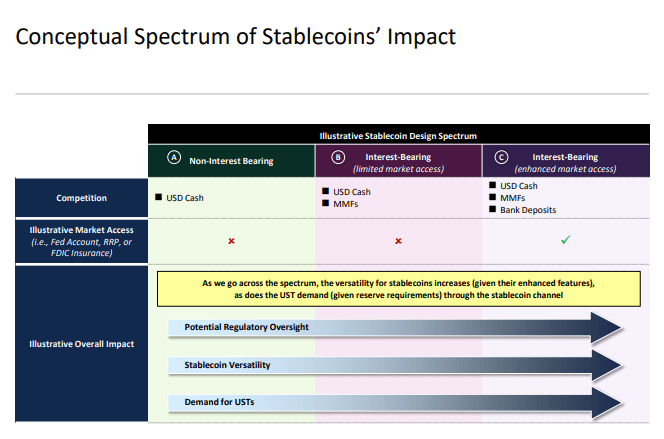Click the bullet beside USD Cash in column A
The image size is (664, 439).
(159, 197)
